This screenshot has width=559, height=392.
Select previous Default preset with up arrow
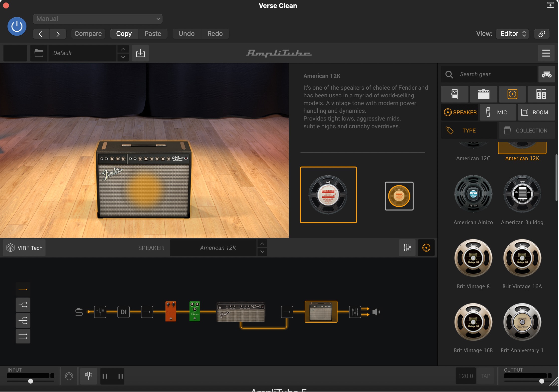tap(123, 49)
